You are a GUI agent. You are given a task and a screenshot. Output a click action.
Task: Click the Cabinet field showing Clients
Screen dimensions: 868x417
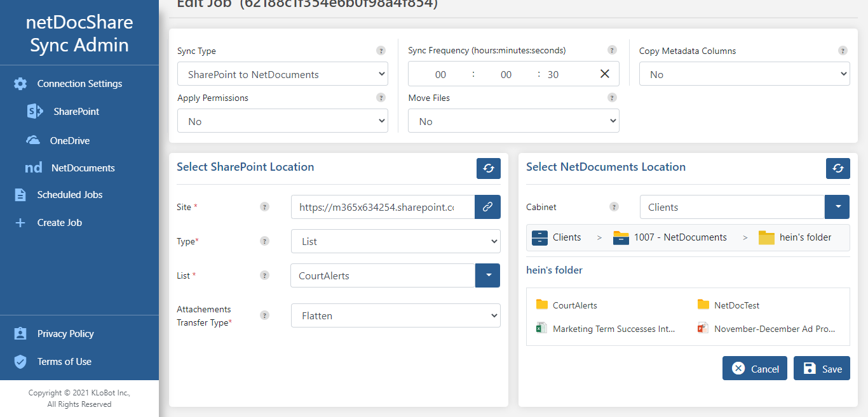tap(732, 207)
